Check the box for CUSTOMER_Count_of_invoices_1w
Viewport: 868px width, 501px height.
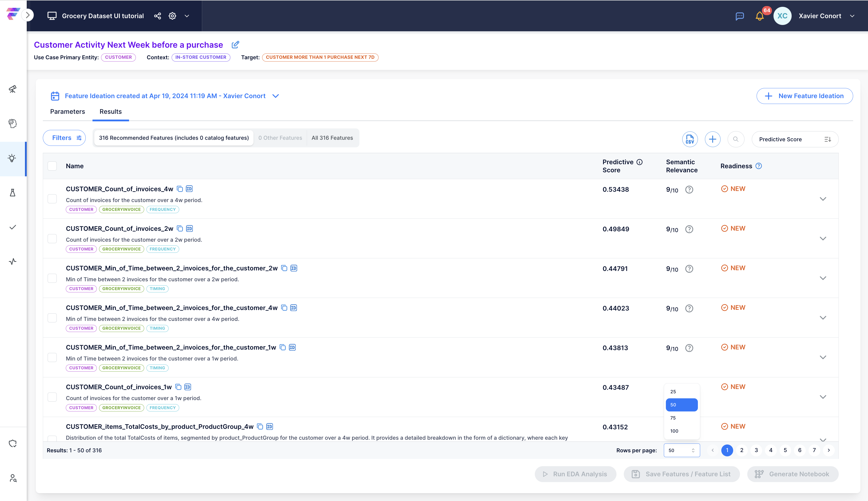click(52, 397)
